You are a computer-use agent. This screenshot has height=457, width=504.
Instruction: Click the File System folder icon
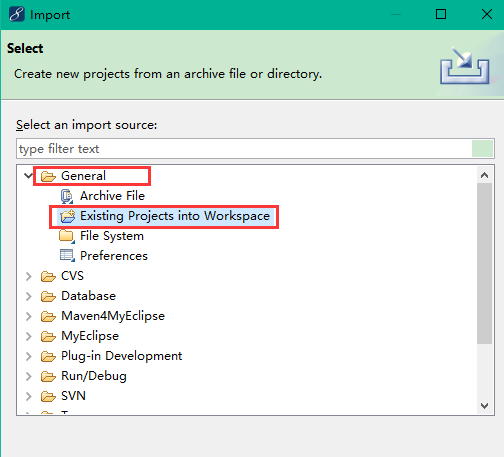(x=67, y=236)
